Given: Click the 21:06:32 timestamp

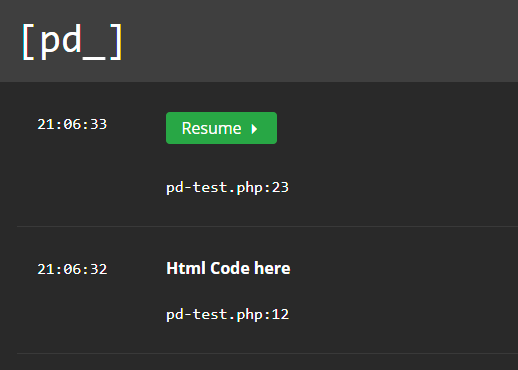Looking at the screenshot, I should pyautogui.click(x=72, y=269).
